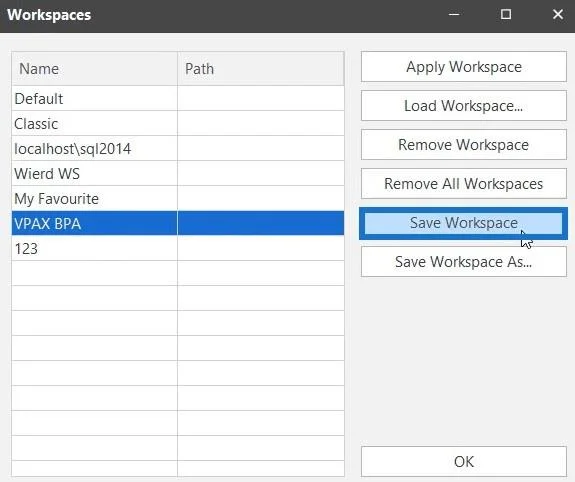Click the Apply Workspace button
Viewport: 575px width, 482px height.
click(x=464, y=67)
